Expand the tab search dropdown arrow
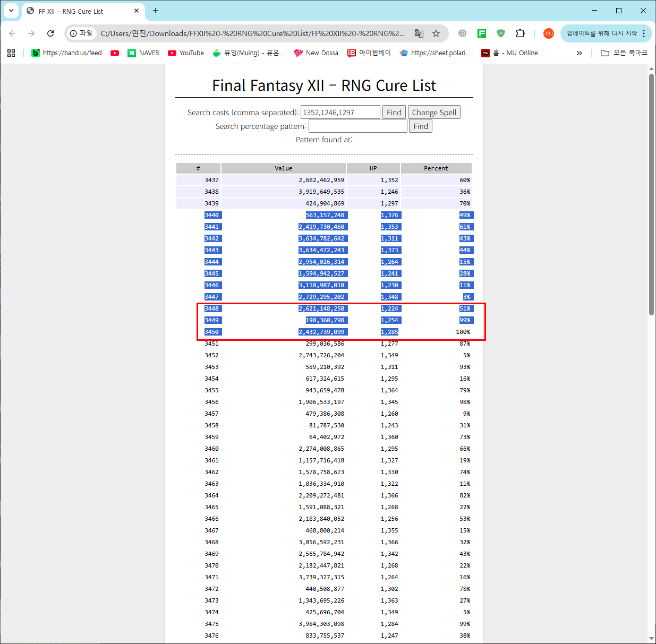The width and height of the screenshot is (656, 644). pyautogui.click(x=11, y=11)
